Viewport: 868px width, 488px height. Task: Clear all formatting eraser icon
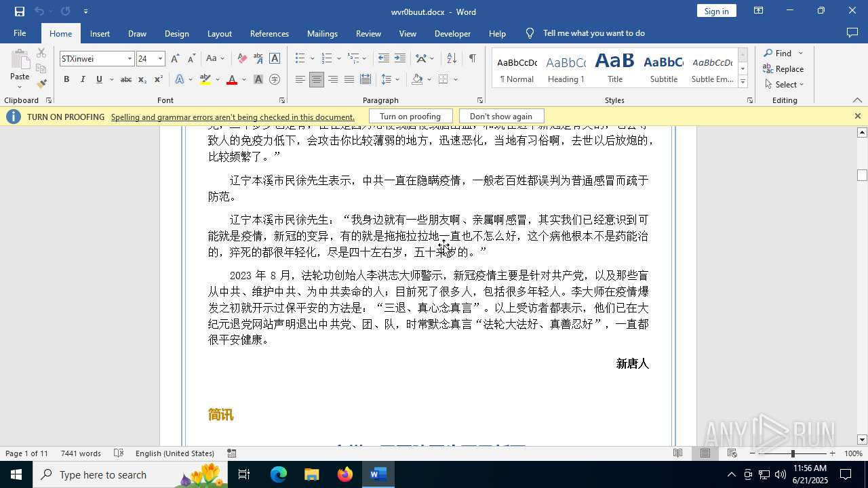click(242, 59)
